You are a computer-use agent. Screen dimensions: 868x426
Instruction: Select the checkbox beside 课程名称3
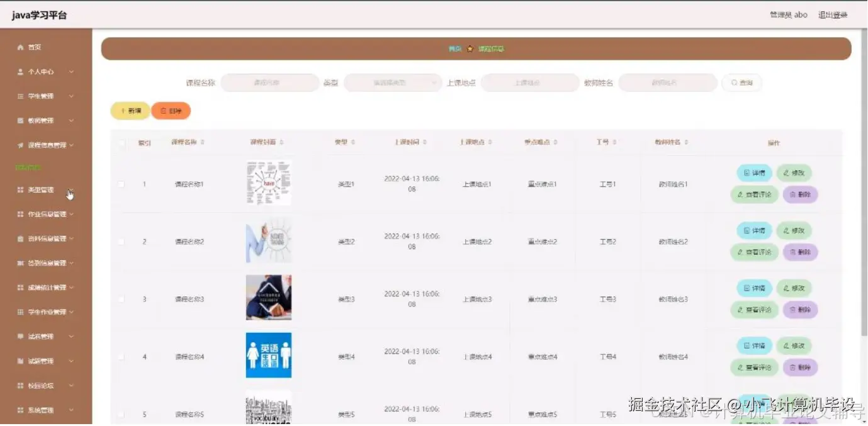click(x=121, y=299)
